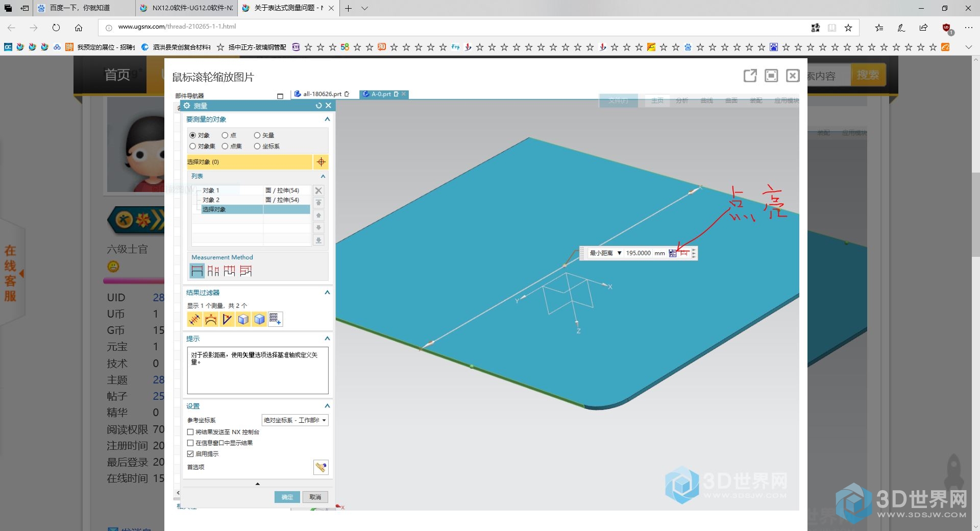Select the first Measurement Method icon

[x=197, y=271]
